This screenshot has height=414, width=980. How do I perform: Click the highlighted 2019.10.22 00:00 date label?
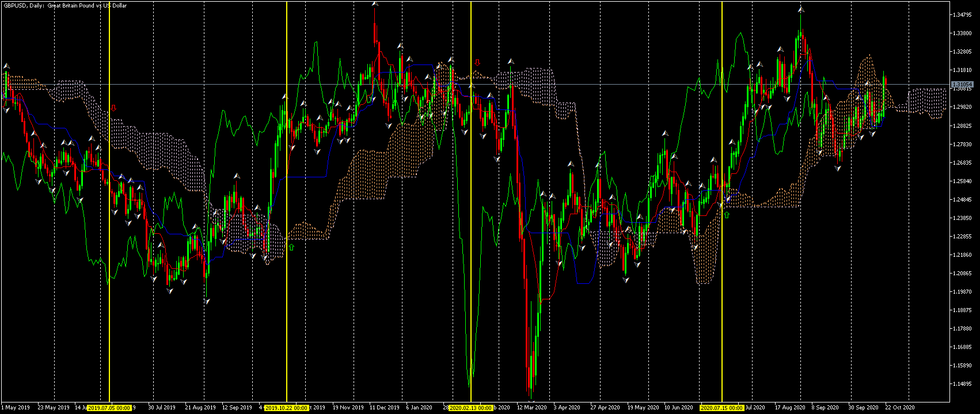[x=286, y=408]
